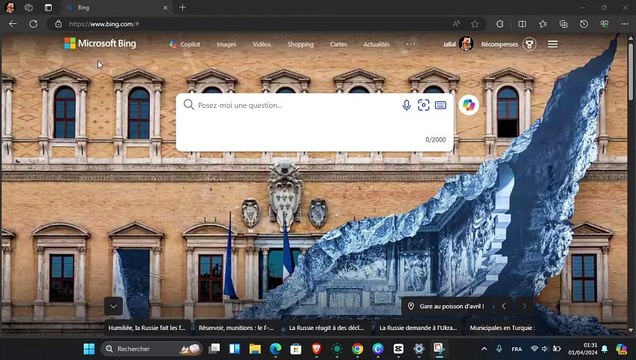Open the Bing hamburger settings menu

[x=552, y=44]
